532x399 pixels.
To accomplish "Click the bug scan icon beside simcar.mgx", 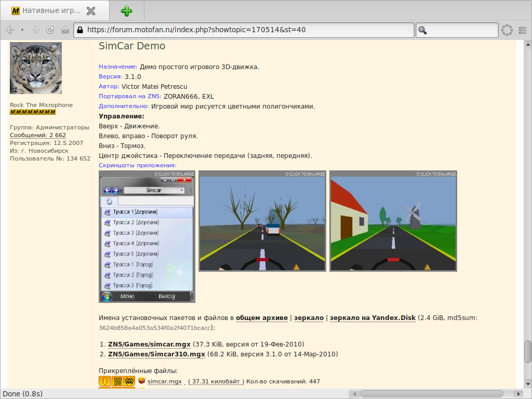I will click(x=129, y=381).
